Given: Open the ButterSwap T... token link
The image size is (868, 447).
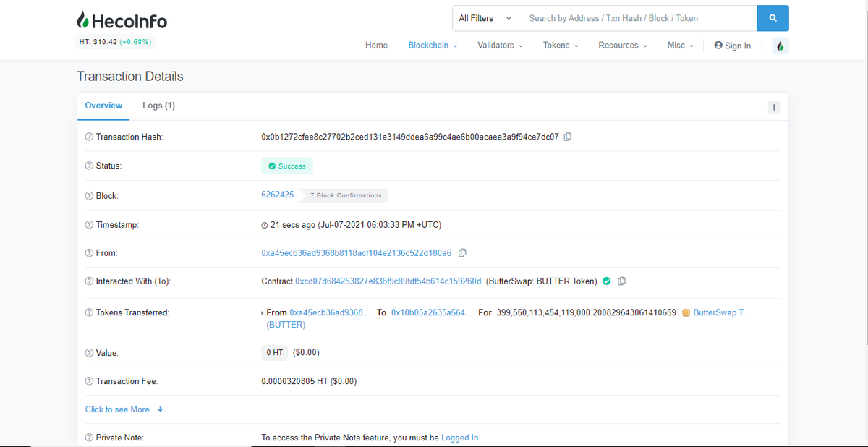Looking at the screenshot, I should tap(722, 312).
